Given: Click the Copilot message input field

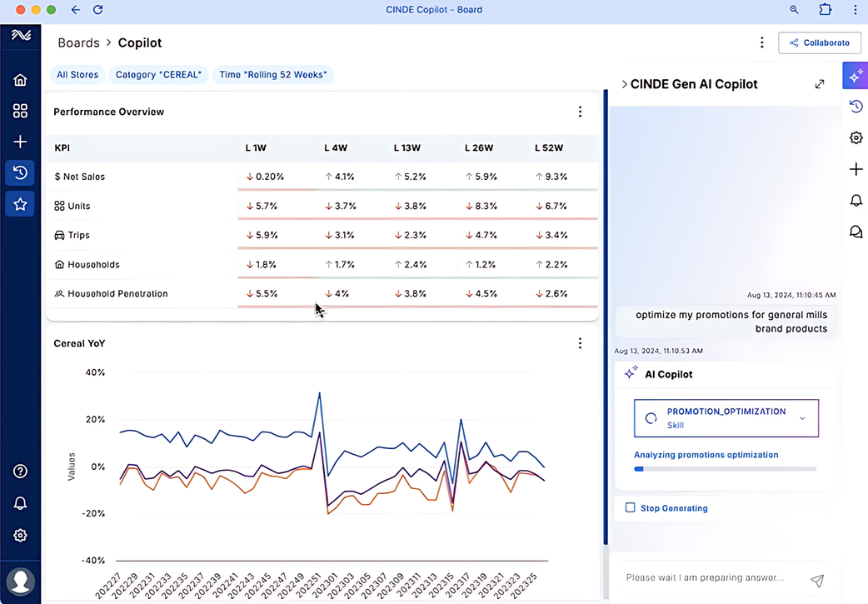Looking at the screenshot, I should click(x=710, y=578).
